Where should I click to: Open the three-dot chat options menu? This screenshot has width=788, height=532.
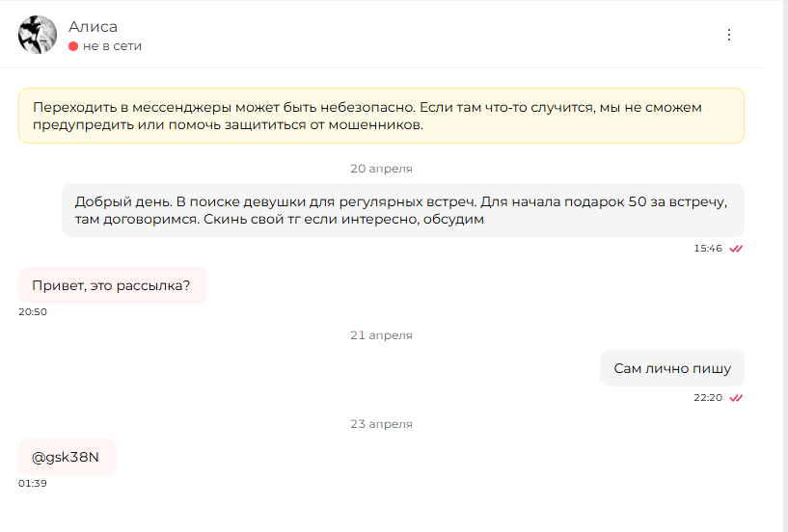coord(729,35)
